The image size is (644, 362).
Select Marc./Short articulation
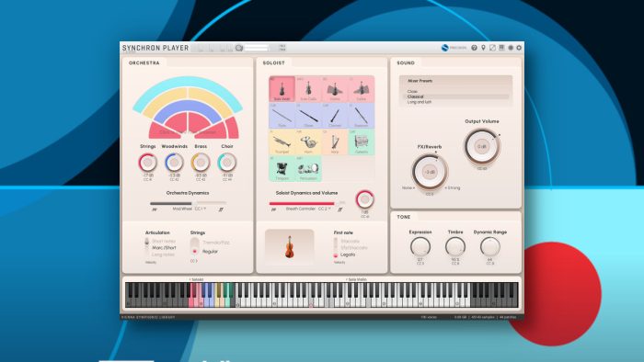point(164,248)
